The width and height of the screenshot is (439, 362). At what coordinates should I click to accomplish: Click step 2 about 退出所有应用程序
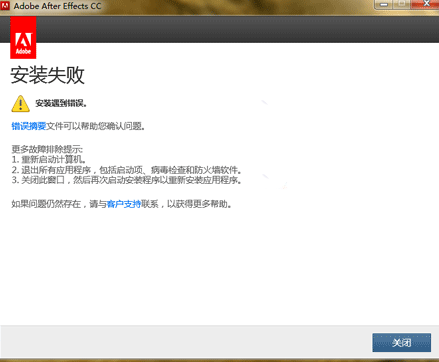pos(127,170)
